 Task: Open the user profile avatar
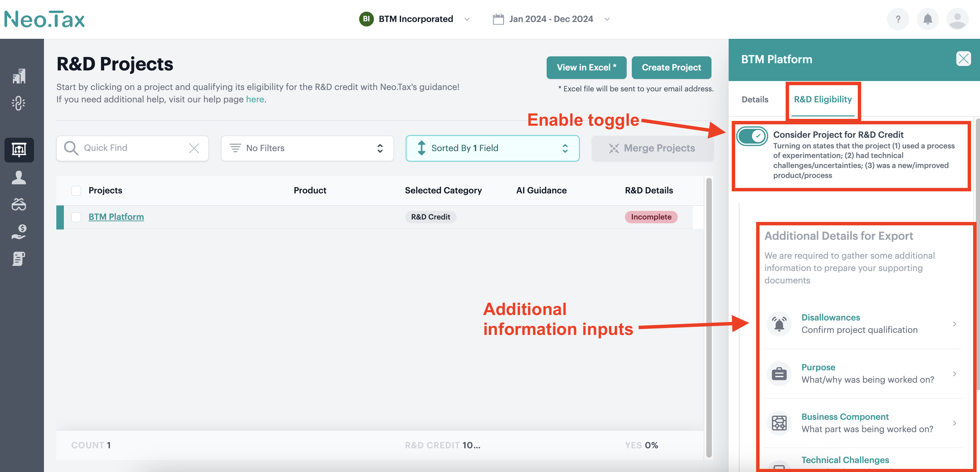(x=958, y=19)
